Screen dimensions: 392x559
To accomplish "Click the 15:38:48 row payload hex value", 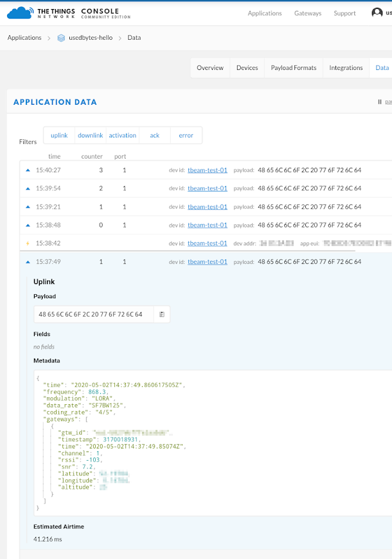I will click(x=309, y=226).
